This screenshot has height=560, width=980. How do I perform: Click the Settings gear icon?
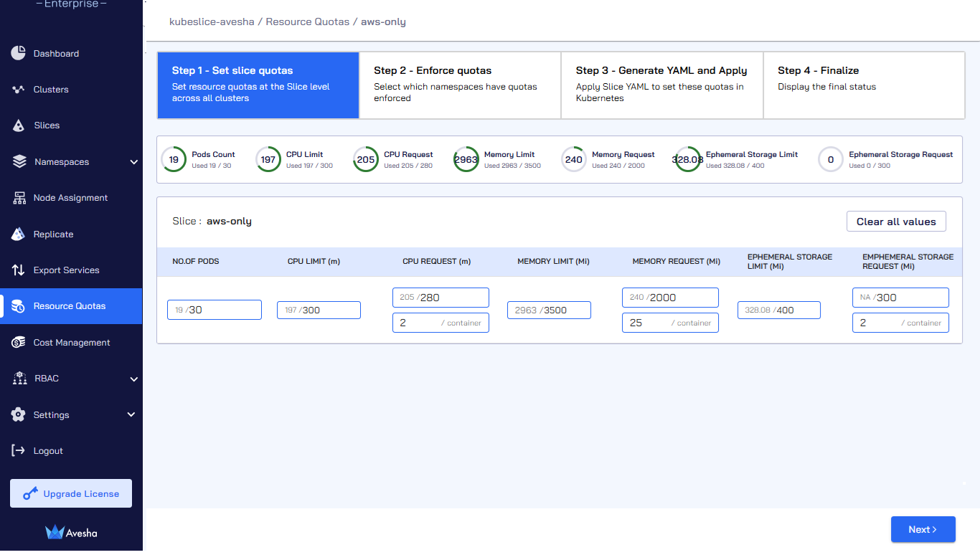tap(19, 414)
